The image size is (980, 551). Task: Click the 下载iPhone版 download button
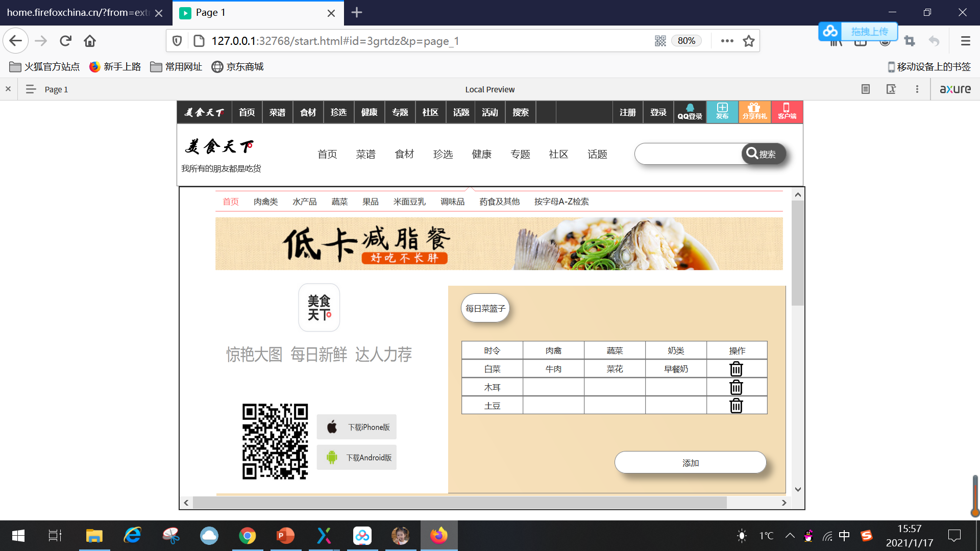(357, 427)
